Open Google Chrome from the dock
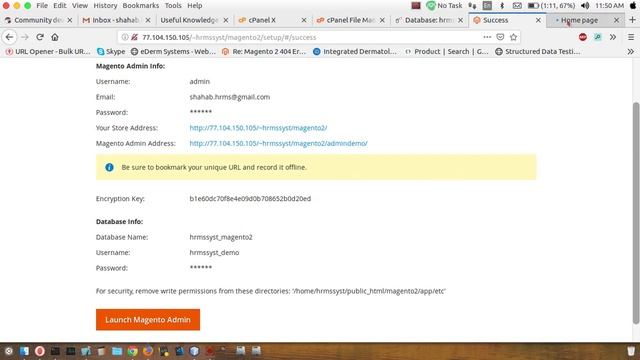640x360 pixels. pyautogui.click(x=132, y=351)
